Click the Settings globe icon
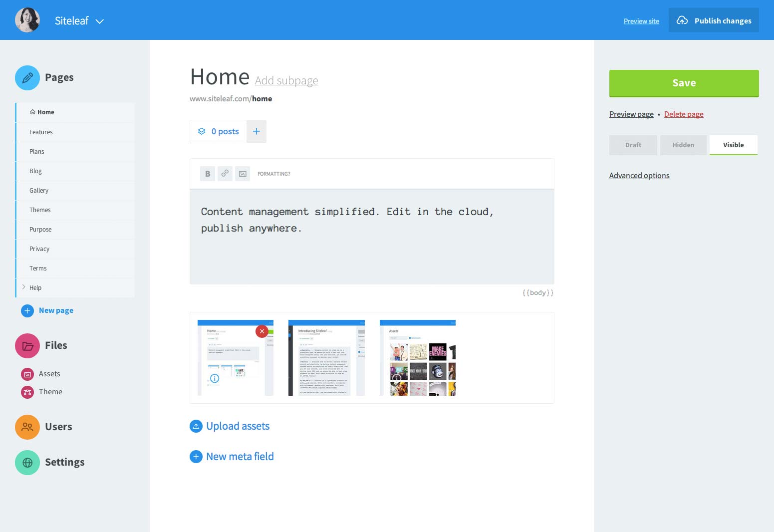This screenshot has height=532, width=774. tap(27, 463)
